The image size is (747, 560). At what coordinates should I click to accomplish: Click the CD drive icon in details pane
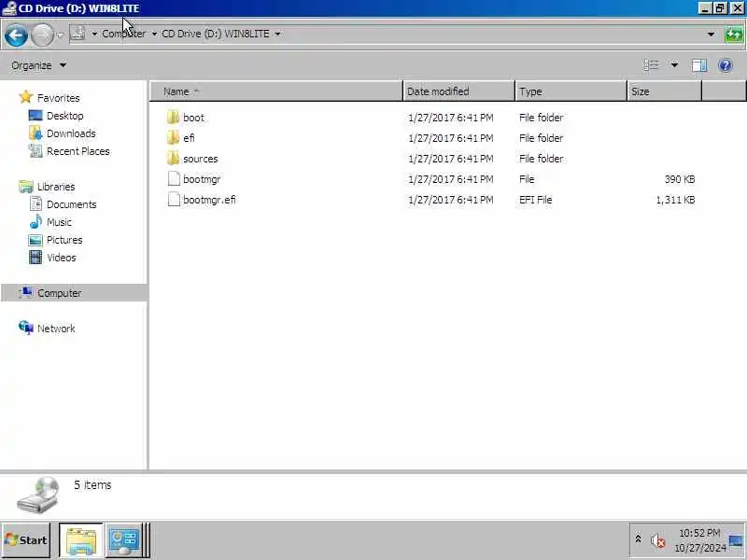[x=39, y=496]
